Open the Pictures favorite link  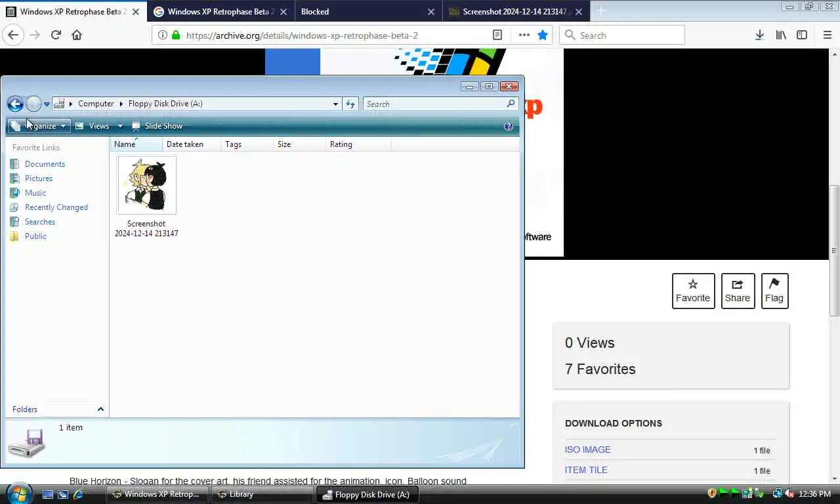coord(38,178)
